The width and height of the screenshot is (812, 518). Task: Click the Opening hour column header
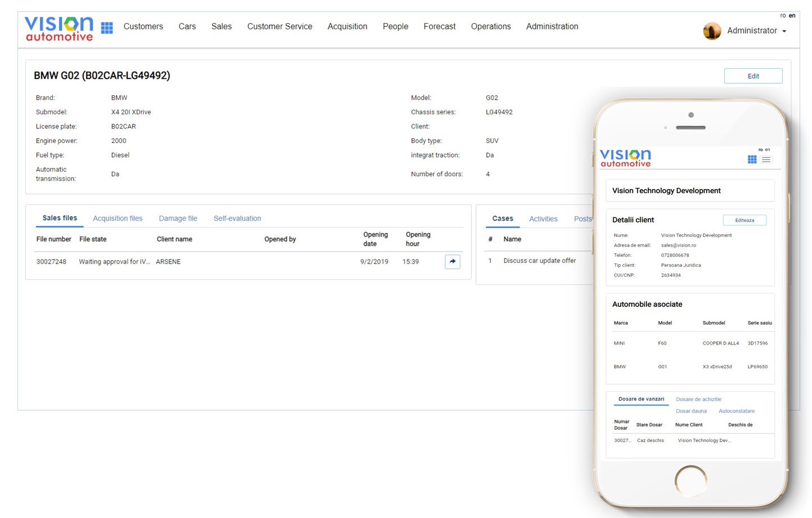[418, 239]
